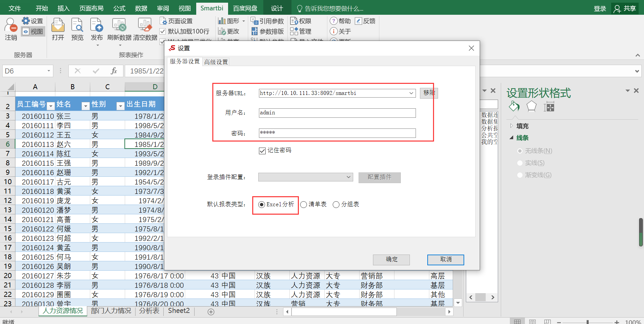Click the 反馈 feedback icon

[359, 21]
